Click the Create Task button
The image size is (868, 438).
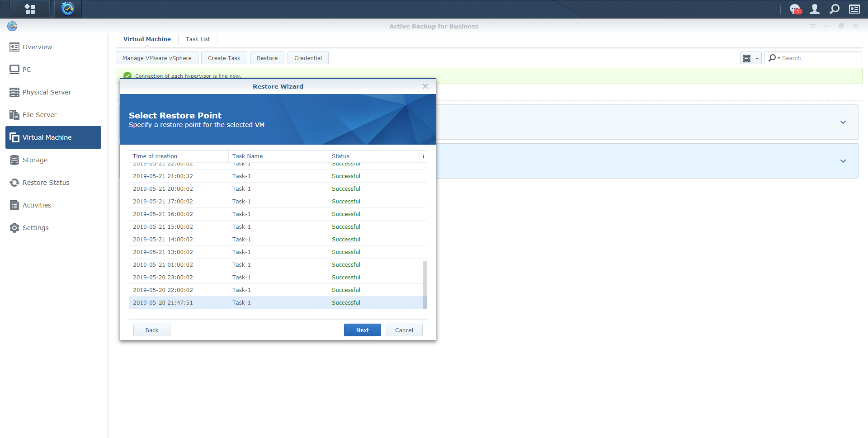click(224, 58)
